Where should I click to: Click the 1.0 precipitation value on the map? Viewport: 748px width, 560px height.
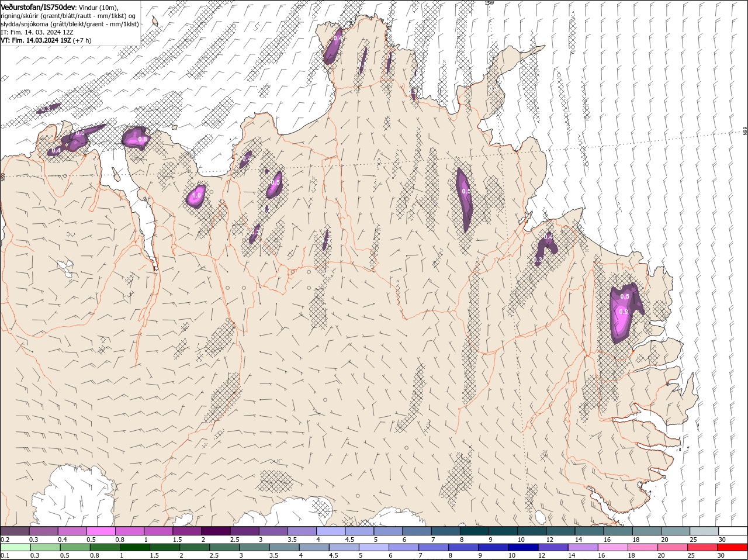[x=197, y=195]
